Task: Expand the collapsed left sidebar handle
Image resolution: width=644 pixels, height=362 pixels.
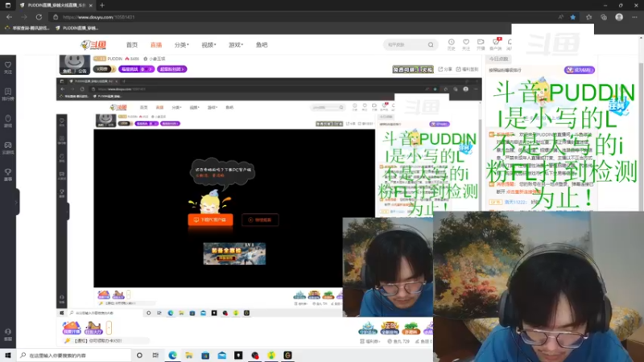Action: 16,202
